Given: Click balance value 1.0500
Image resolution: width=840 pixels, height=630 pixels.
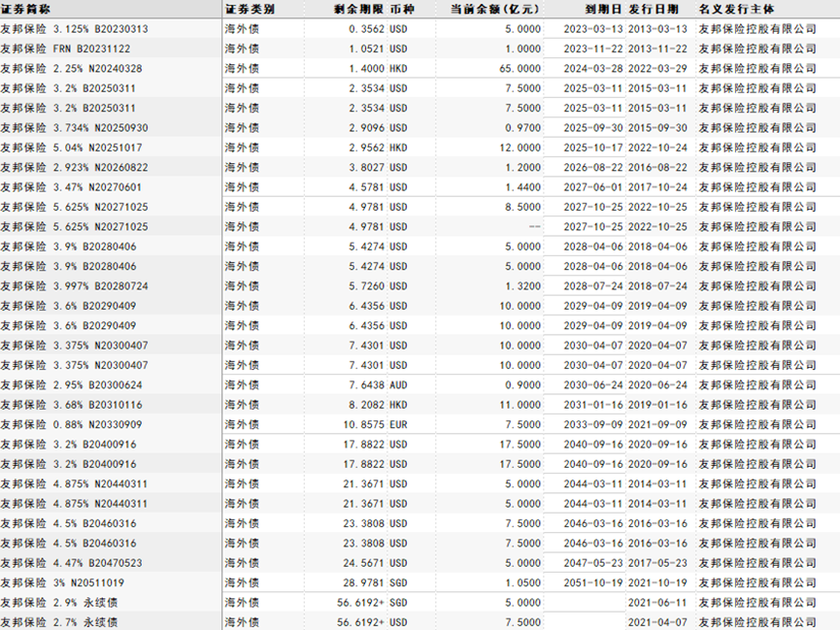Looking at the screenshot, I should [x=522, y=582].
